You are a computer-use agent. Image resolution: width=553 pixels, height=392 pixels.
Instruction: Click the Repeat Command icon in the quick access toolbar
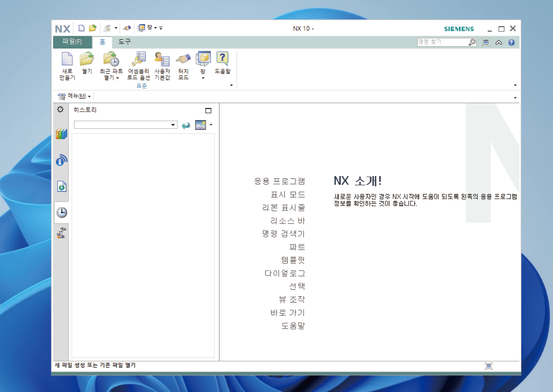click(x=107, y=28)
